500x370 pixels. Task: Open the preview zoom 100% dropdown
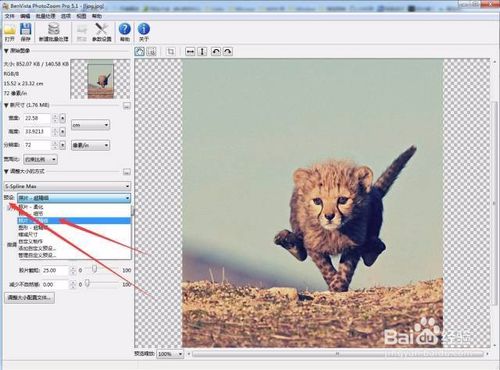pos(170,354)
